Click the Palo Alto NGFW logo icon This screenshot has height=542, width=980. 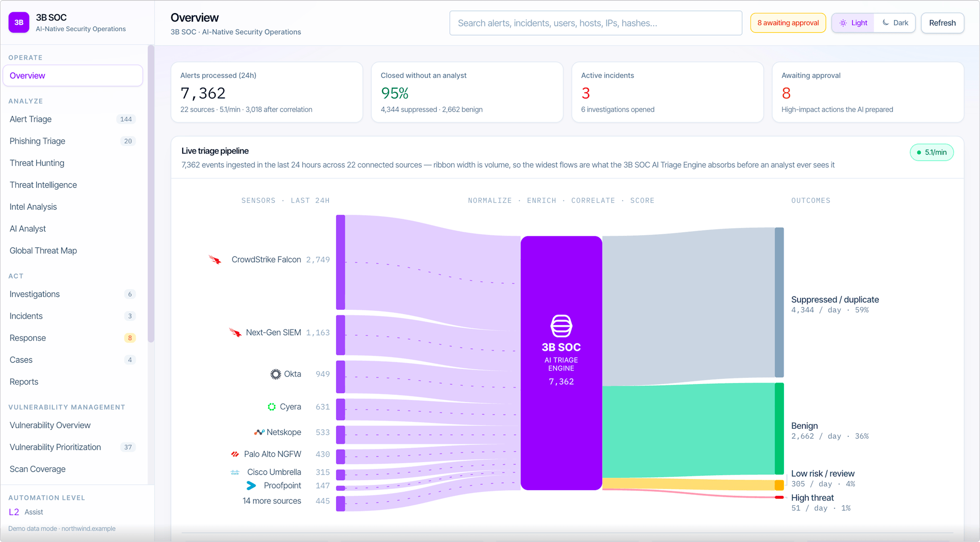click(x=235, y=454)
